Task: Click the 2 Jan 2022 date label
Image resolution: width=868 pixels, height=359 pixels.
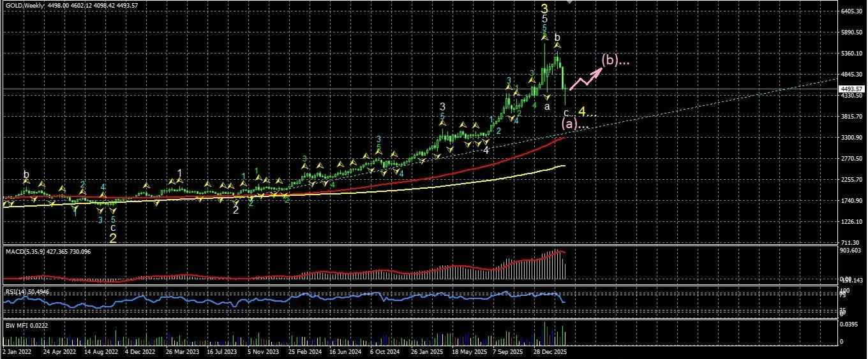Action: pos(17,351)
